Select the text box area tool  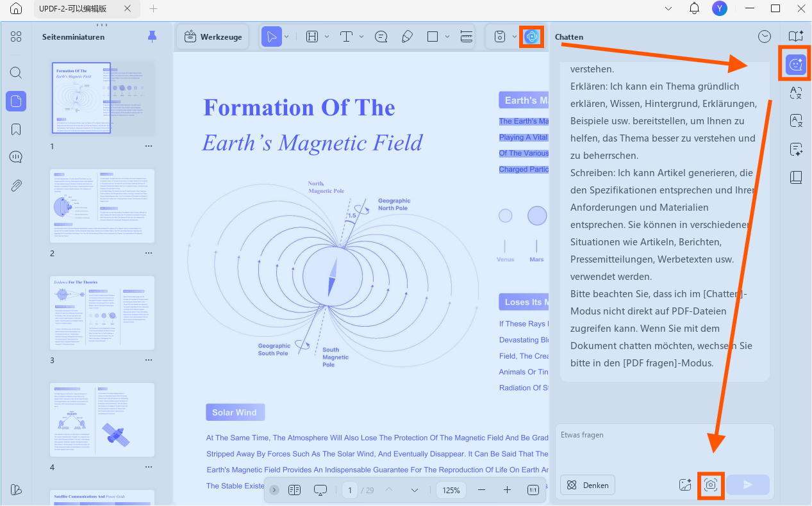tap(312, 37)
